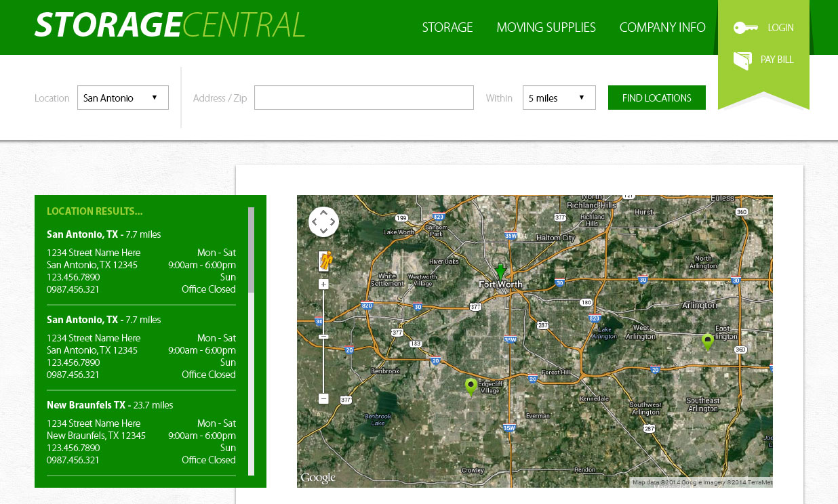Select the Street View pegman icon
Viewport: 838px width, 504px height.
point(324,261)
